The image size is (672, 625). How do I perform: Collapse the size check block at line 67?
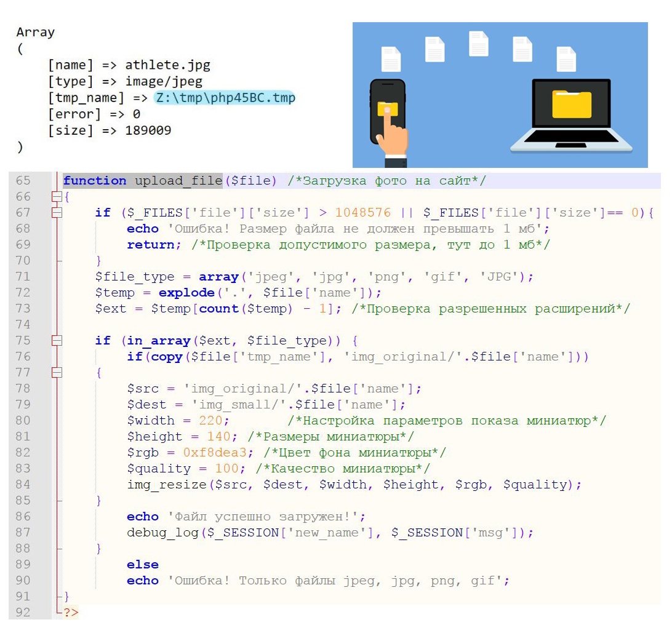57,213
